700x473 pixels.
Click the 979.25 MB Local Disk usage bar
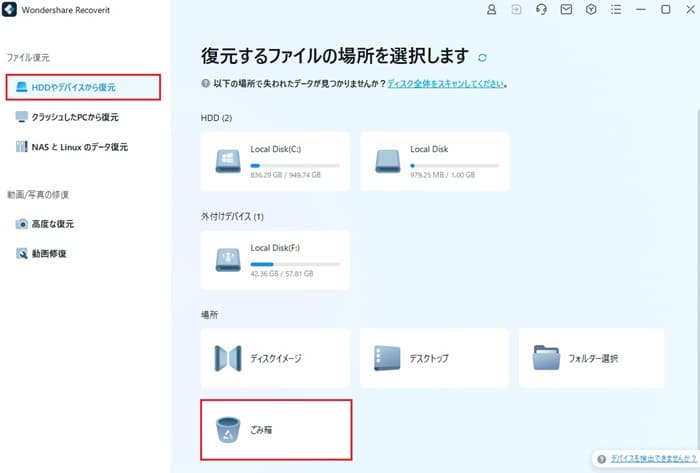pos(454,166)
